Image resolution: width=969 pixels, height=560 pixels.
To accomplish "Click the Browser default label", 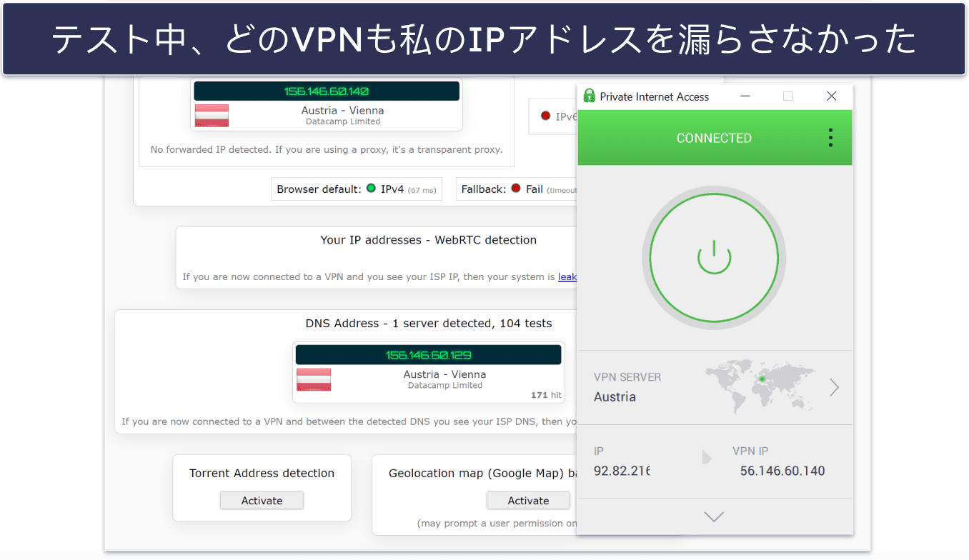I will (x=319, y=189).
